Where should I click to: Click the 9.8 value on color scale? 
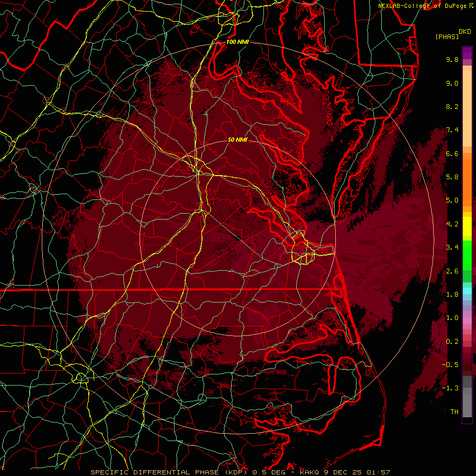point(452,59)
